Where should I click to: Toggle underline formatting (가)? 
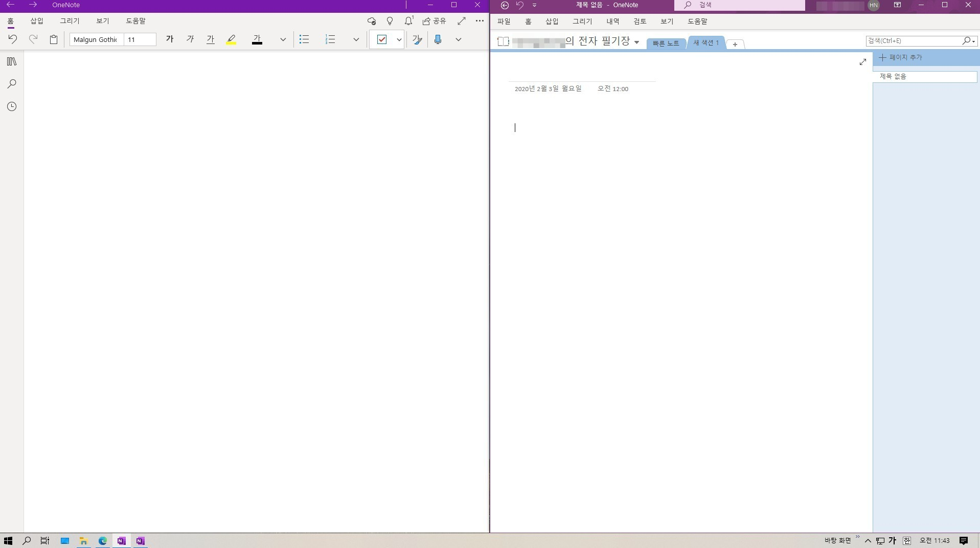pos(211,39)
